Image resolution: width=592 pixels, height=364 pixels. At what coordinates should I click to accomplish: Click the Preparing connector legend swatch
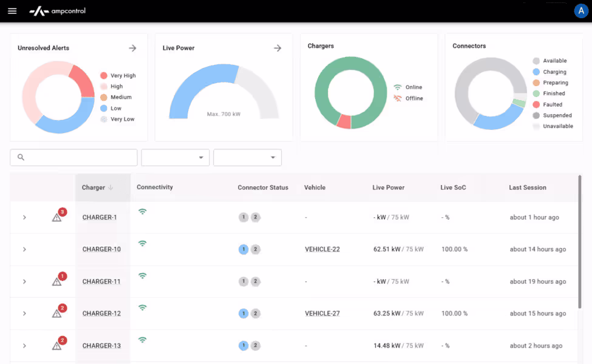click(536, 83)
